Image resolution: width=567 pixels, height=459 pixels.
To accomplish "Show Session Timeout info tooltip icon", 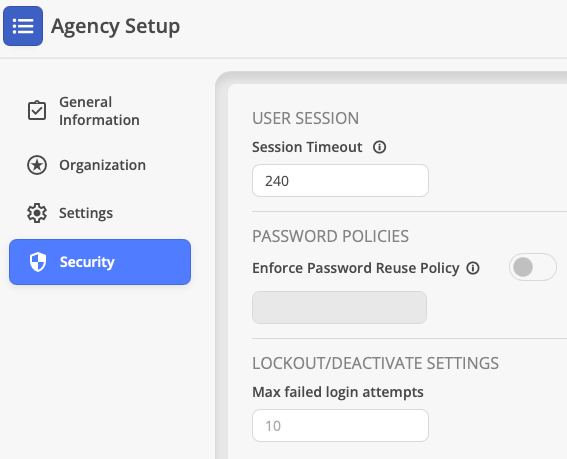I will 379,147.
